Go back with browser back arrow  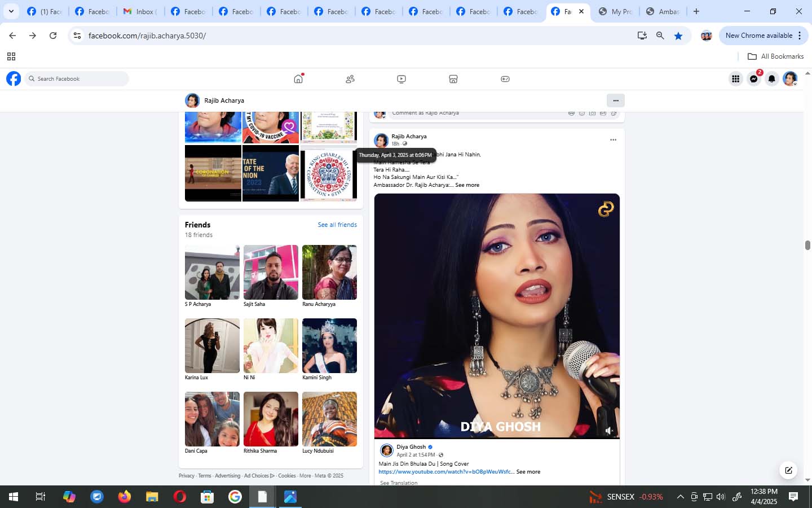12,36
